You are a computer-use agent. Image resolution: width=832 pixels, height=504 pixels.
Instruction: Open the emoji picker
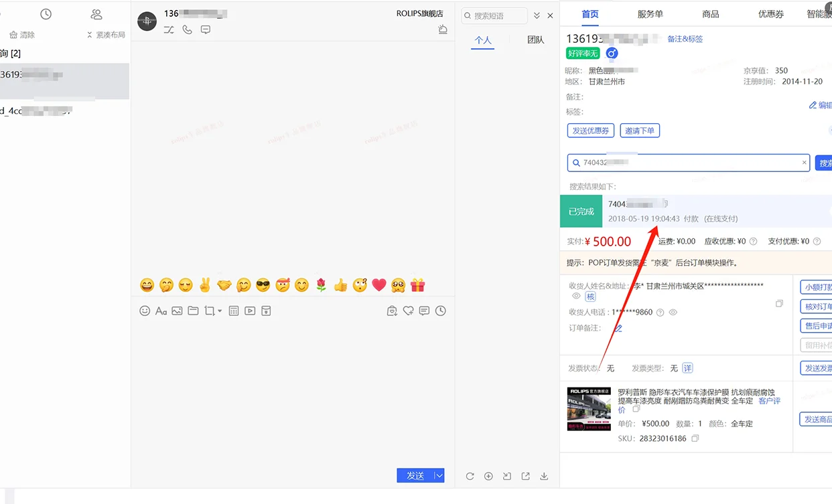[145, 311]
